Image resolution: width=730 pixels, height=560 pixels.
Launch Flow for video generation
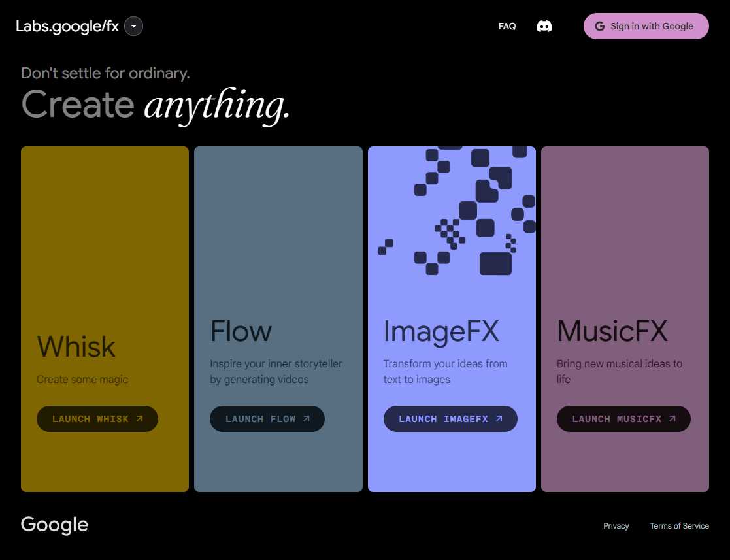pos(267,419)
